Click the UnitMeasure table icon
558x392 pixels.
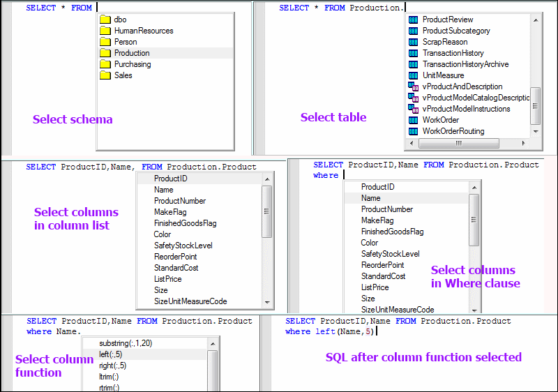[413, 75]
